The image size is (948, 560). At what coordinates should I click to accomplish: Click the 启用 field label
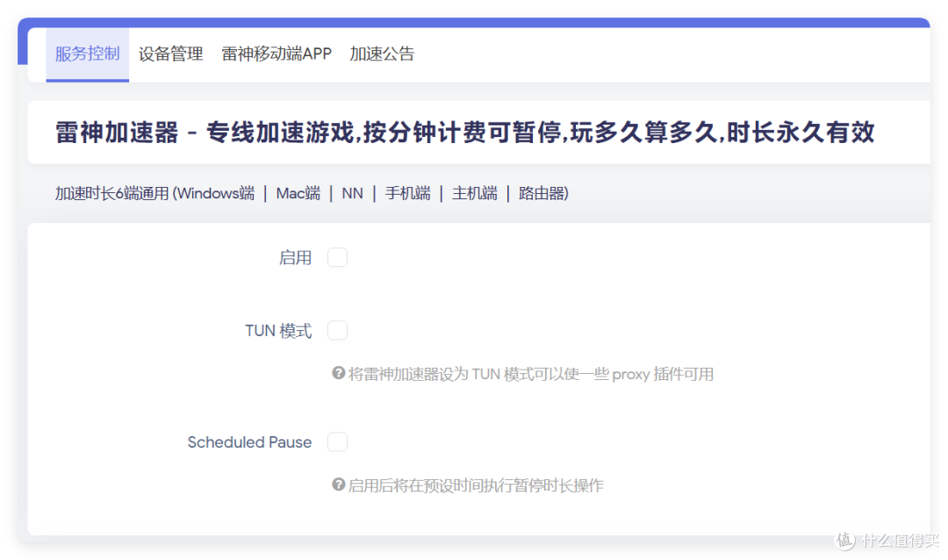295,258
